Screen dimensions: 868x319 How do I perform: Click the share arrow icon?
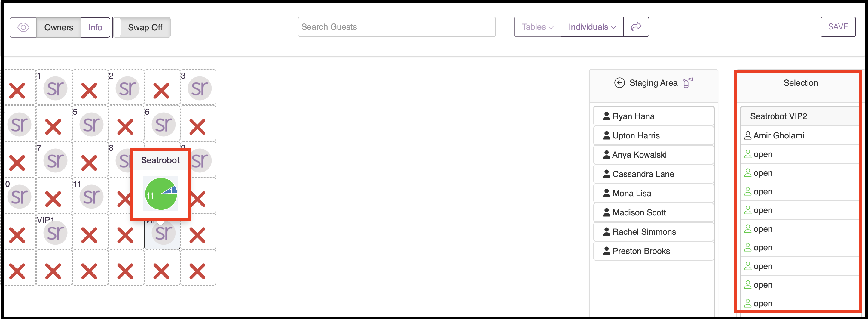click(x=636, y=27)
